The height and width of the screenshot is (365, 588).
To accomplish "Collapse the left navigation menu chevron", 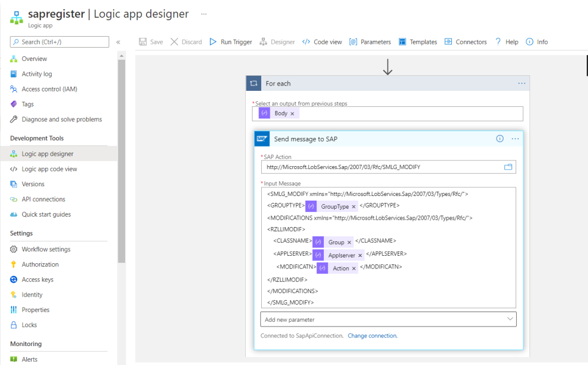I will tap(118, 42).
